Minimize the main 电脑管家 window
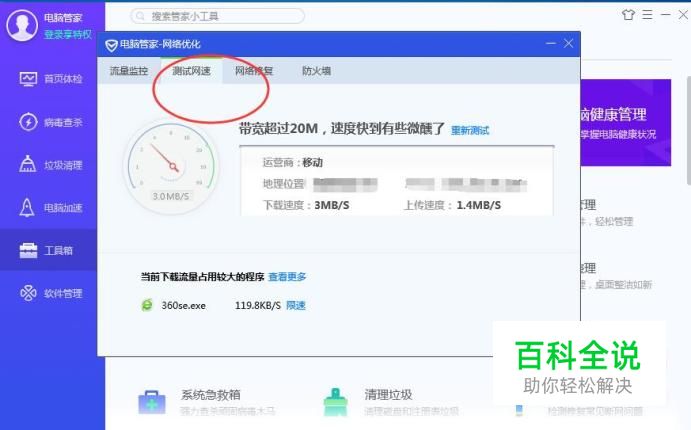This screenshot has height=430, width=691. coord(665,15)
